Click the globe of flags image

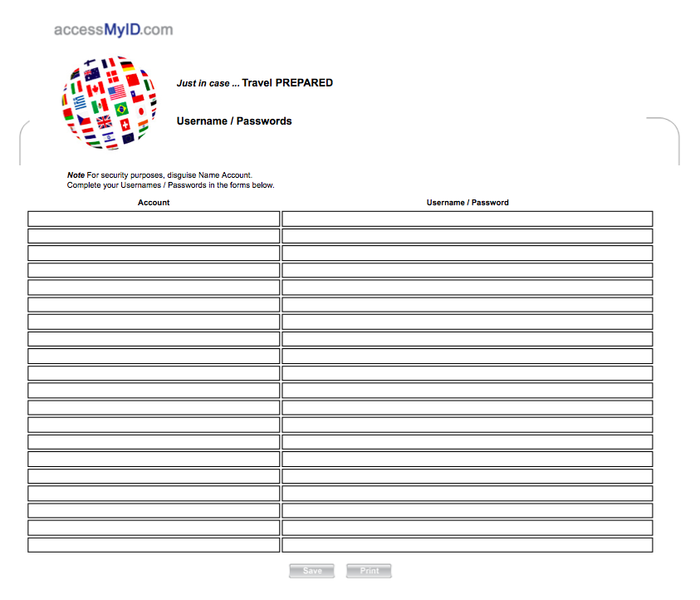click(x=110, y=103)
